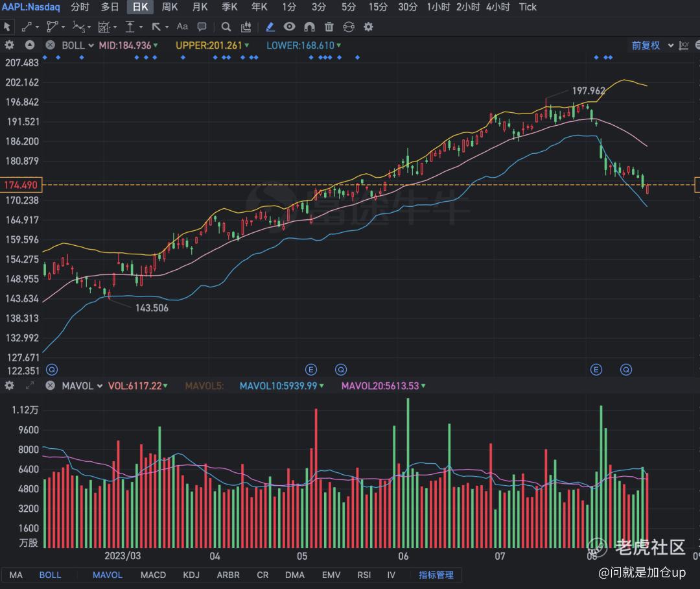700x589 pixels.
Task: Expand UPPER:201.261 value arrow
Action: click(247, 45)
